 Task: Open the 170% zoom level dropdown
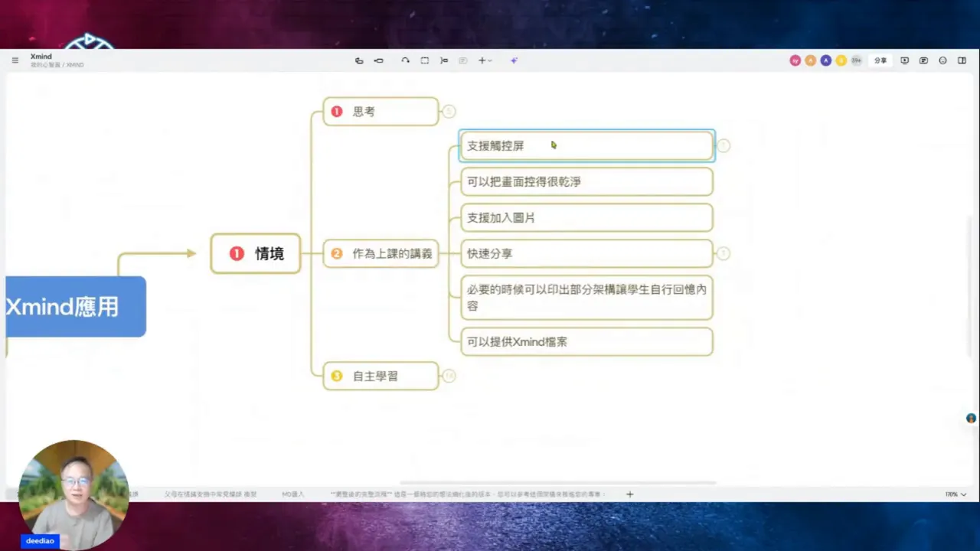[x=955, y=494]
